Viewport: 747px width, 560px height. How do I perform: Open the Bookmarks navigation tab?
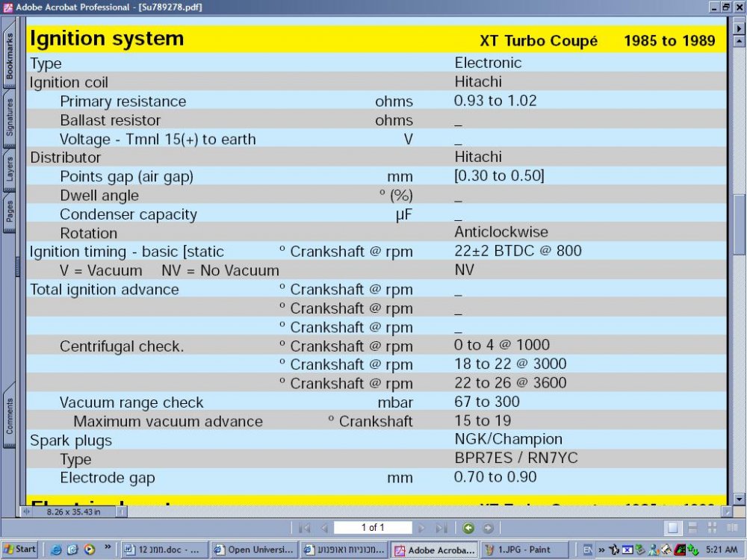[10, 56]
